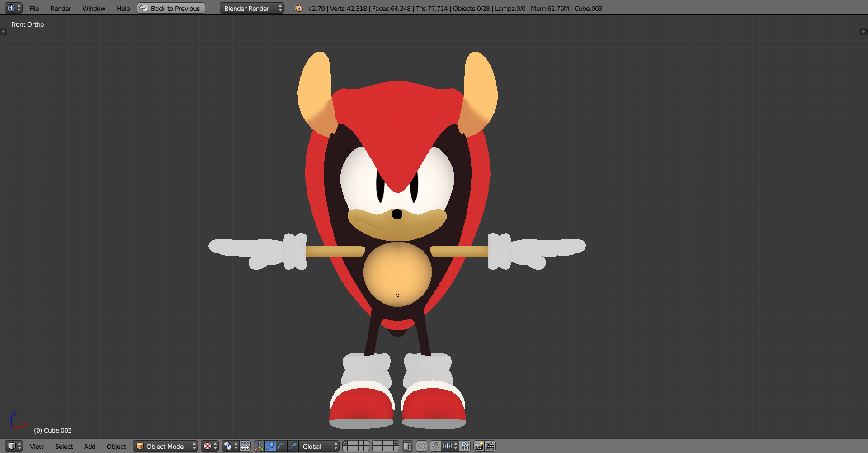Image resolution: width=868 pixels, height=453 pixels.
Task: Expand the left tool shelf plus button
Action: click(4, 31)
